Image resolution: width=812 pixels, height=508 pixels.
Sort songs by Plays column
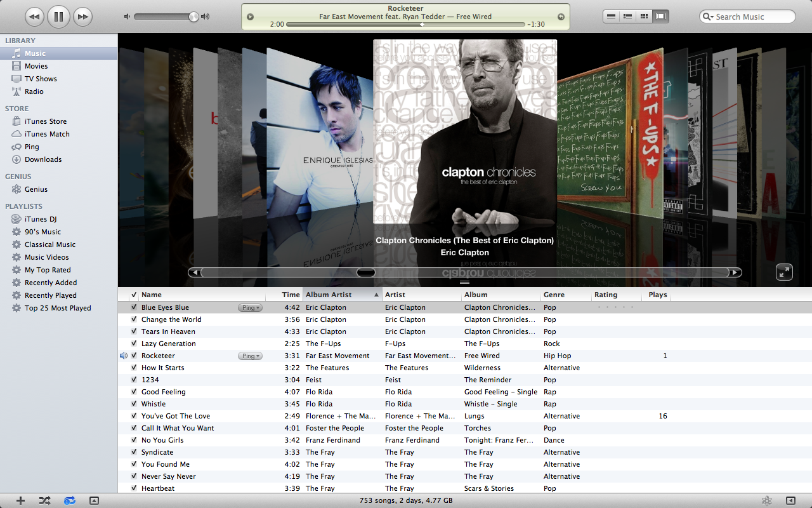coord(655,295)
